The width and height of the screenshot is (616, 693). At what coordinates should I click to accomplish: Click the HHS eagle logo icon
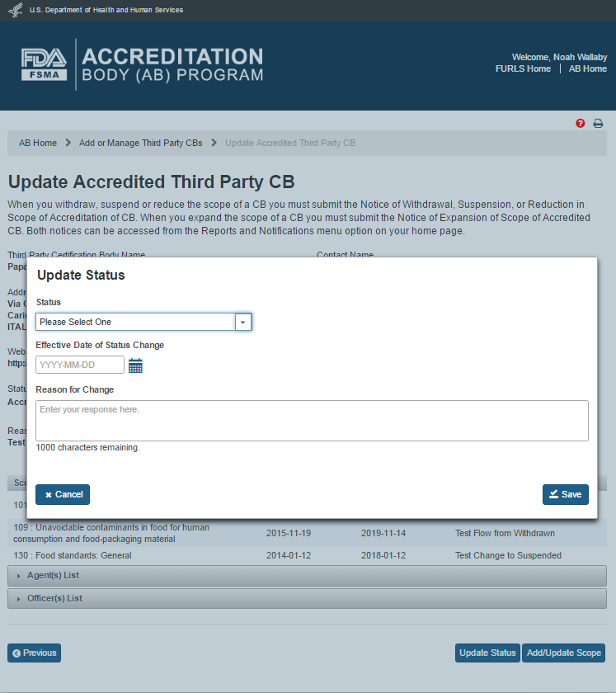[15, 10]
